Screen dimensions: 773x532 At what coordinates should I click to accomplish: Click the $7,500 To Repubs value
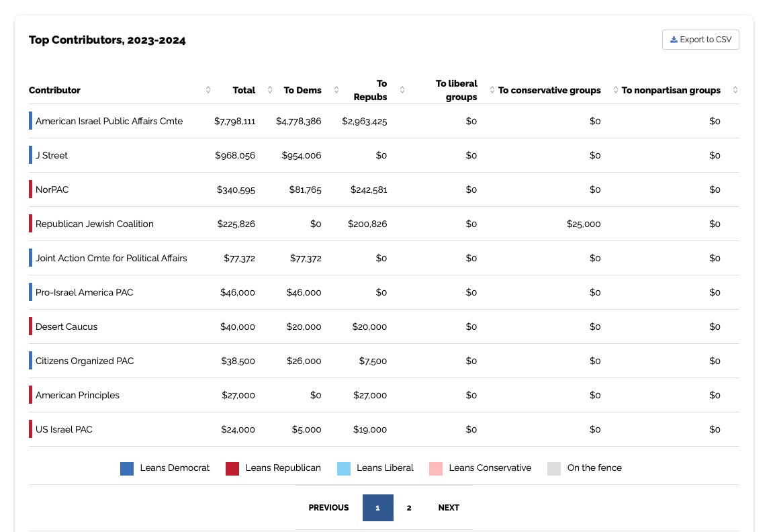(x=373, y=361)
